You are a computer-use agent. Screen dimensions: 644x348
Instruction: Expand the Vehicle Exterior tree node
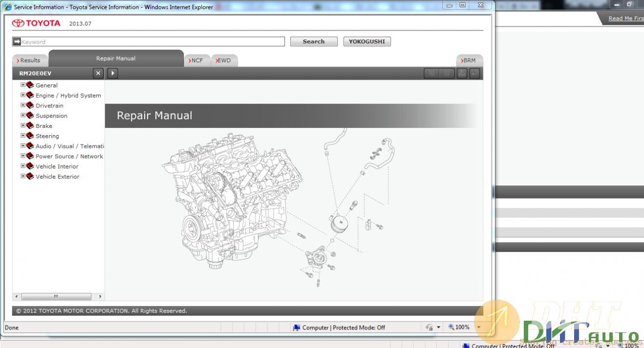(22, 176)
